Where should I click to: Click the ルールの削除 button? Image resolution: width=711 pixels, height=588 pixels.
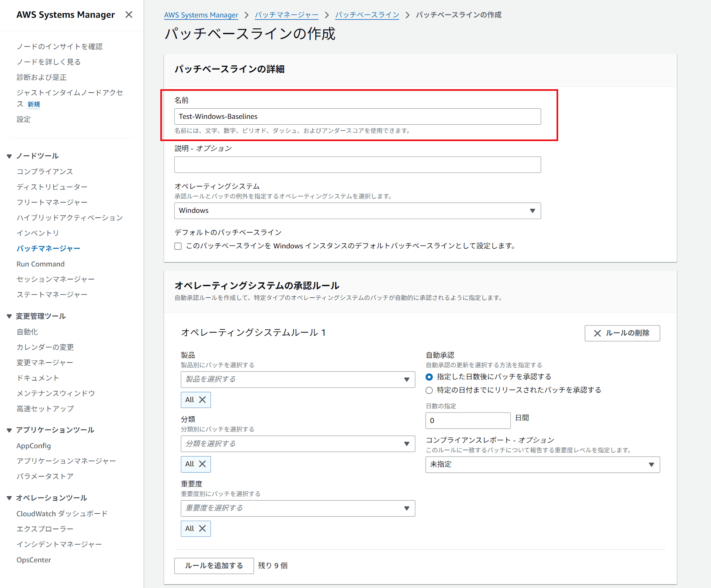pos(622,333)
